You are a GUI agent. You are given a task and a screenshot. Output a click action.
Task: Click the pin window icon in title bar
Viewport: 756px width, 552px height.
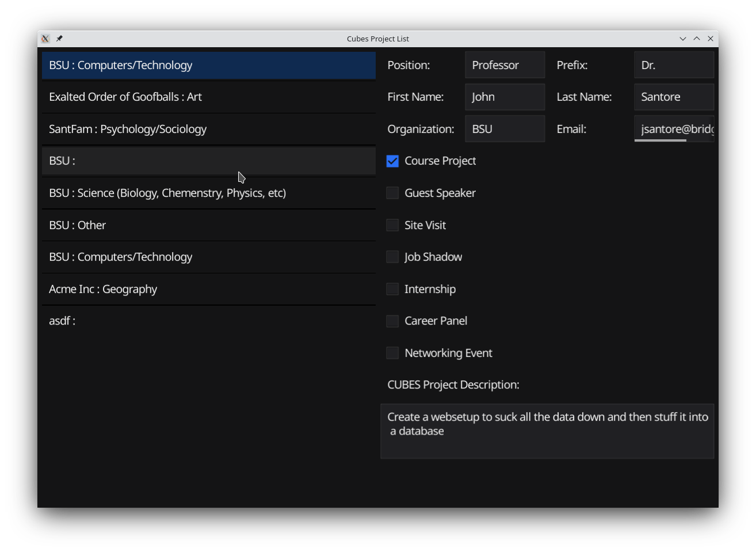tap(59, 39)
